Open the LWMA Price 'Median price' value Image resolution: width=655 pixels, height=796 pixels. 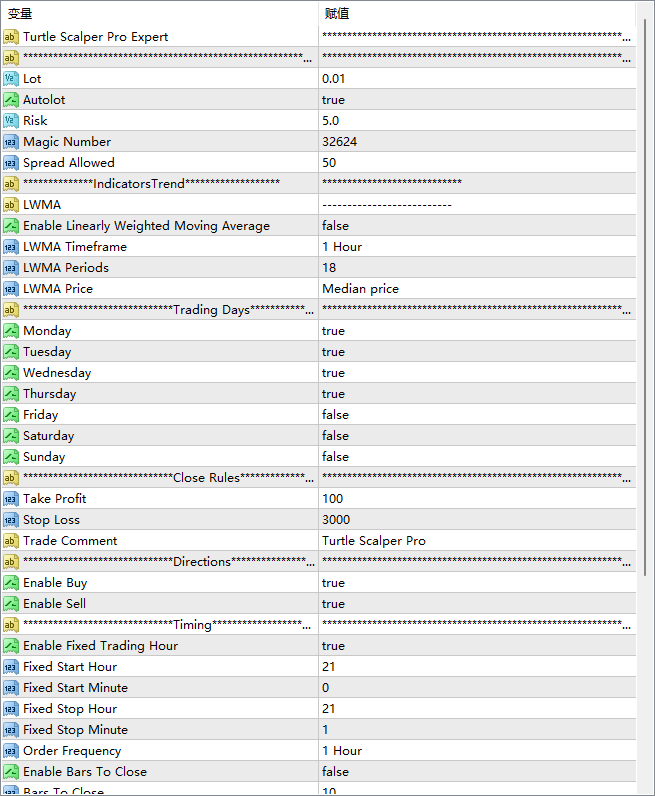pos(477,288)
